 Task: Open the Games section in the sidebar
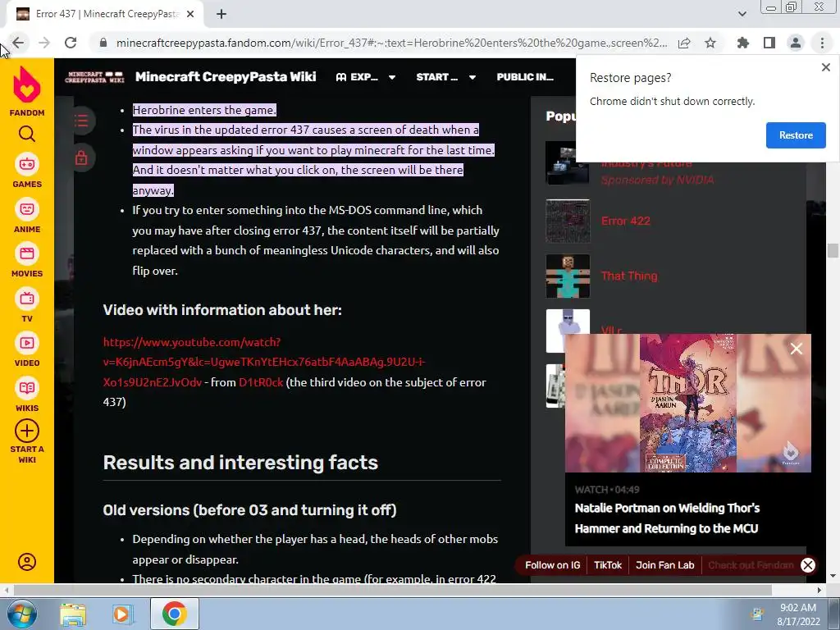pyautogui.click(x=27, y=171)
